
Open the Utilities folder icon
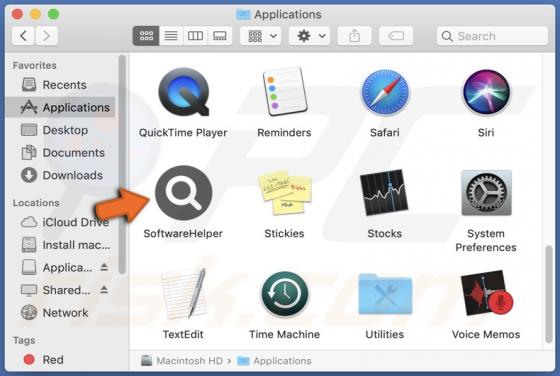[x=385, y=294]
